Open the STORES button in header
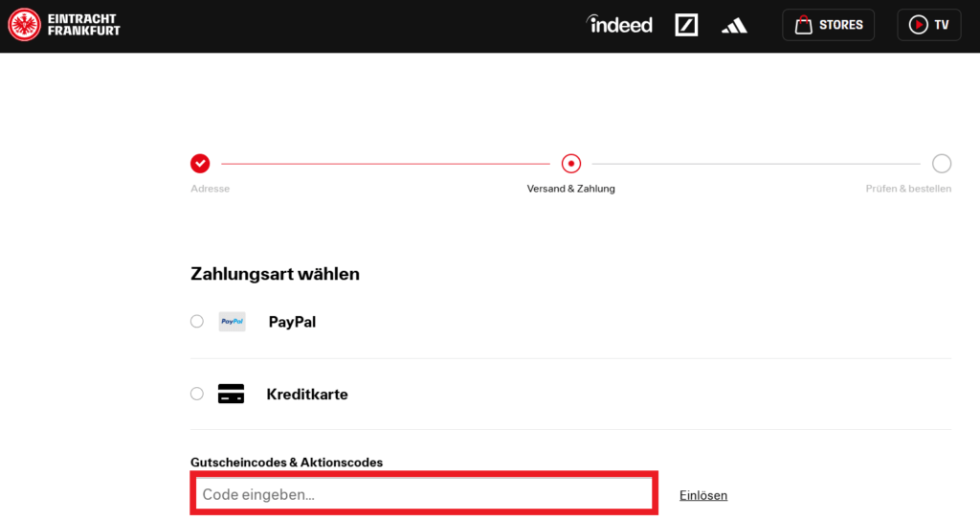 828,25
